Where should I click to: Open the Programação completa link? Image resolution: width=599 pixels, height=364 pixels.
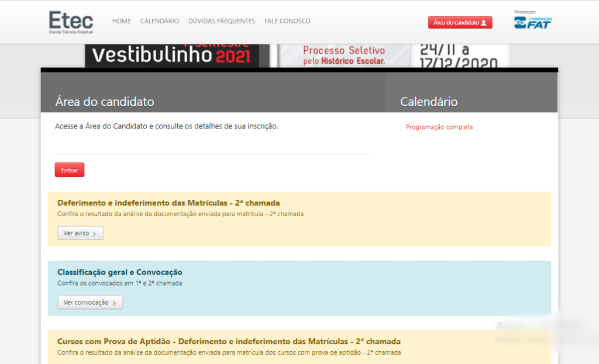click(x=439, y=126)
